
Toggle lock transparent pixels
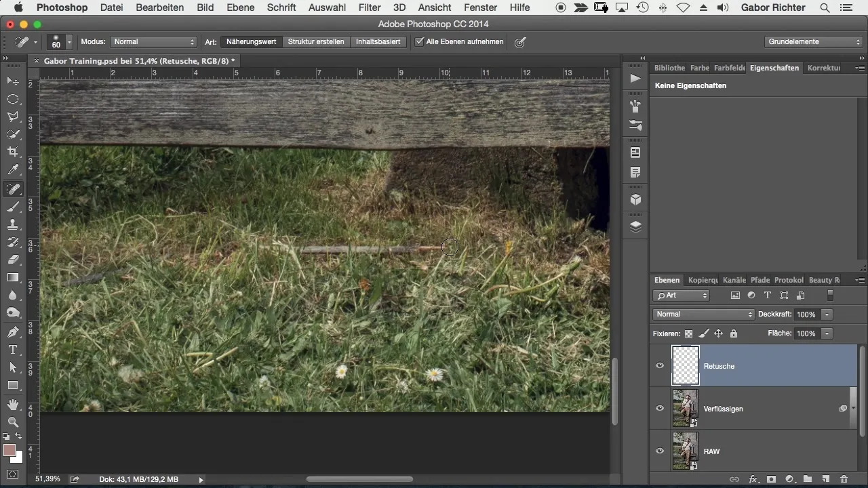pos(689,333)
